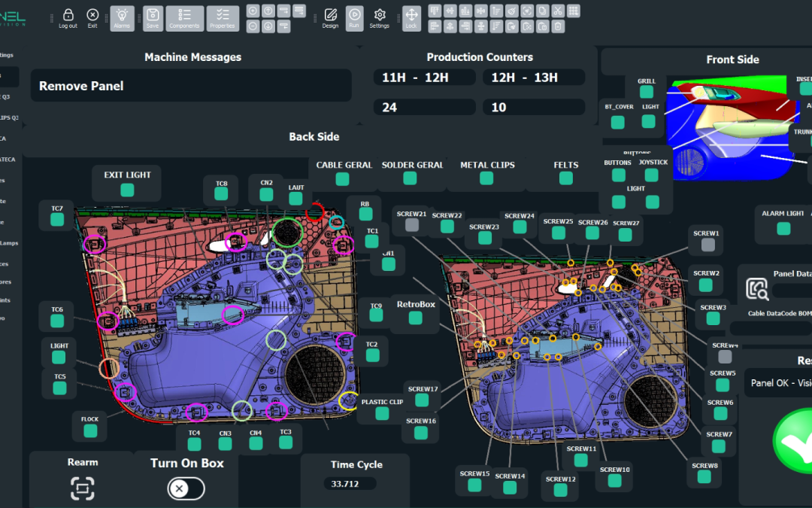This screenshot has height=508, width=812.
Task: Click the SCREW8 indicator
Action: [704, 477]
